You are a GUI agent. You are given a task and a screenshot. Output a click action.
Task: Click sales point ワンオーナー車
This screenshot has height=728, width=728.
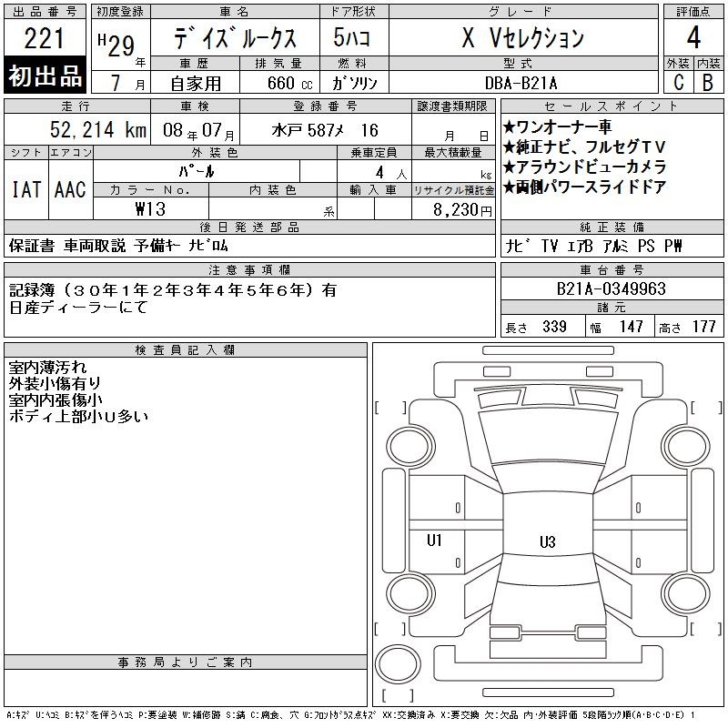tap(557, 126)
